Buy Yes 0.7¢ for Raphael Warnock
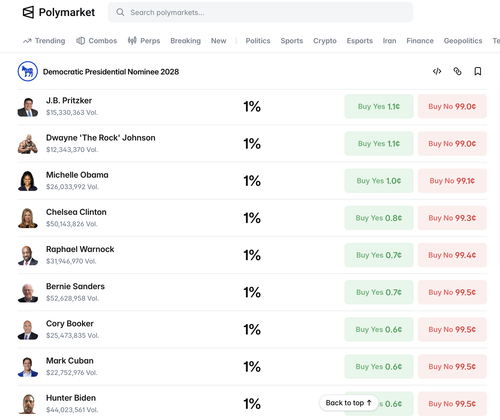 point(379,255)
